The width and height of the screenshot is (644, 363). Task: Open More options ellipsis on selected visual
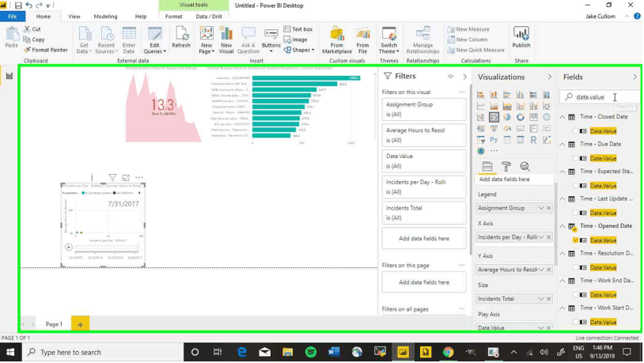[x=138, y=177]
